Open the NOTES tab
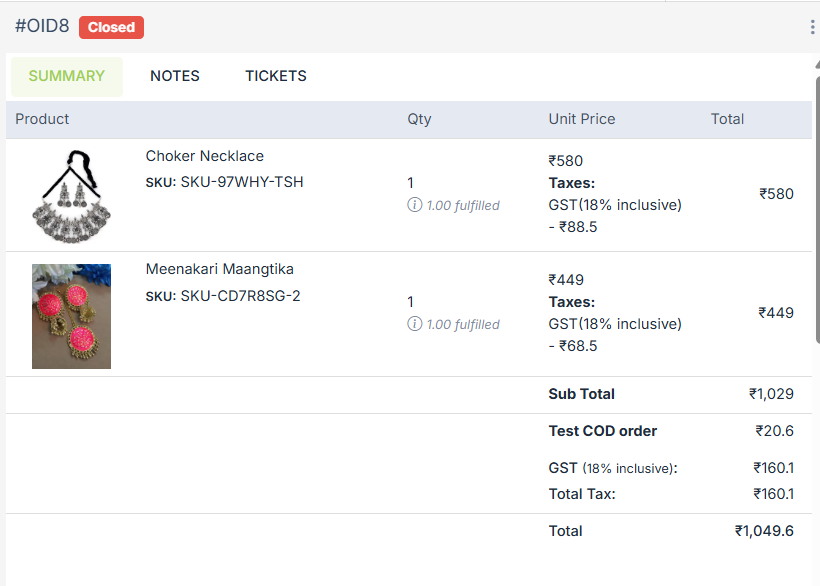Image resolution: width=820 pixels, height=586 pixels. click(175, 76)
